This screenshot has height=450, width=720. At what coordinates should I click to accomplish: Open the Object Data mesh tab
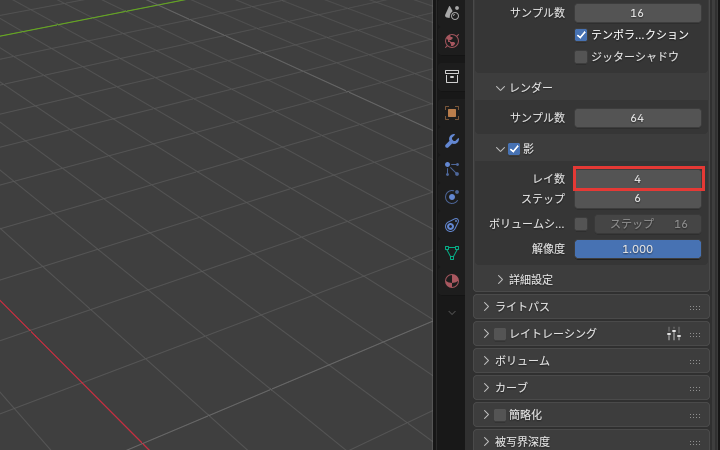(x=452, y=253)
